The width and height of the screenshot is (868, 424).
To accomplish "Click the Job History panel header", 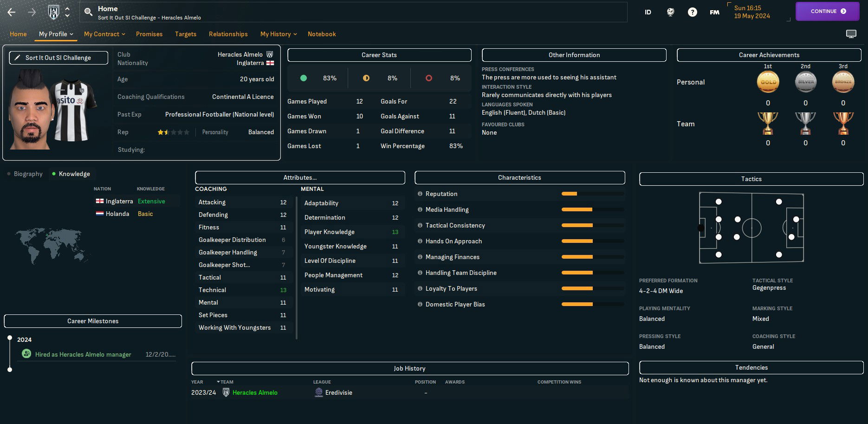I will 410,368.
